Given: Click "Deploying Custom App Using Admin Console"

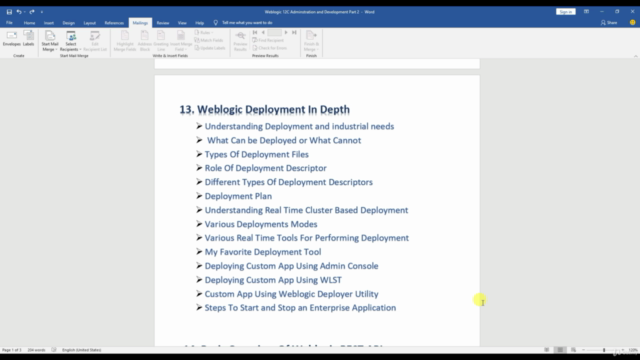Looking at the screenshot, I should click(x=291, y=266).
